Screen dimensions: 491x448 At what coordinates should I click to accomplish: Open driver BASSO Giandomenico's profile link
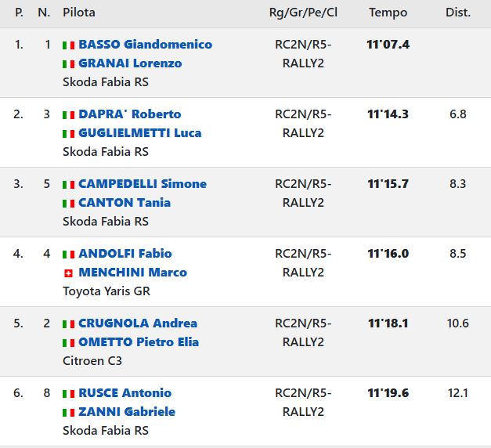coord(145,45)
